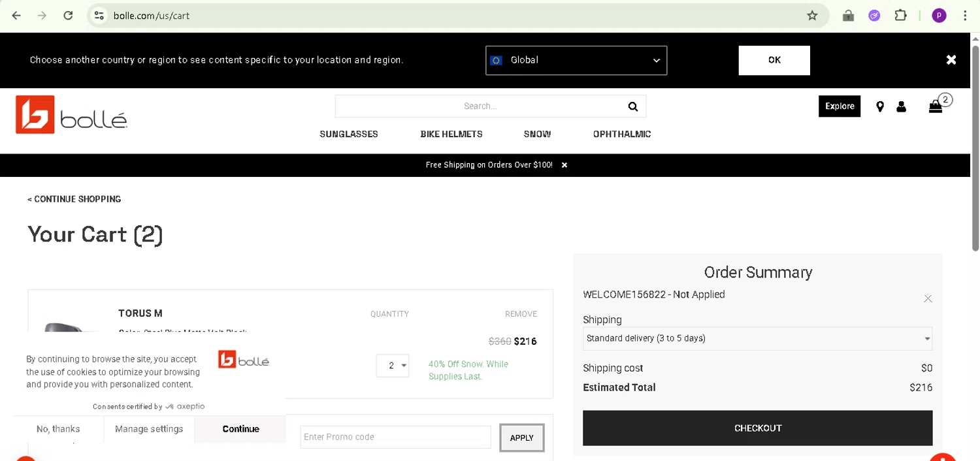Confirm region with OK button
This screenshot has width=980, height=461.
774,60
